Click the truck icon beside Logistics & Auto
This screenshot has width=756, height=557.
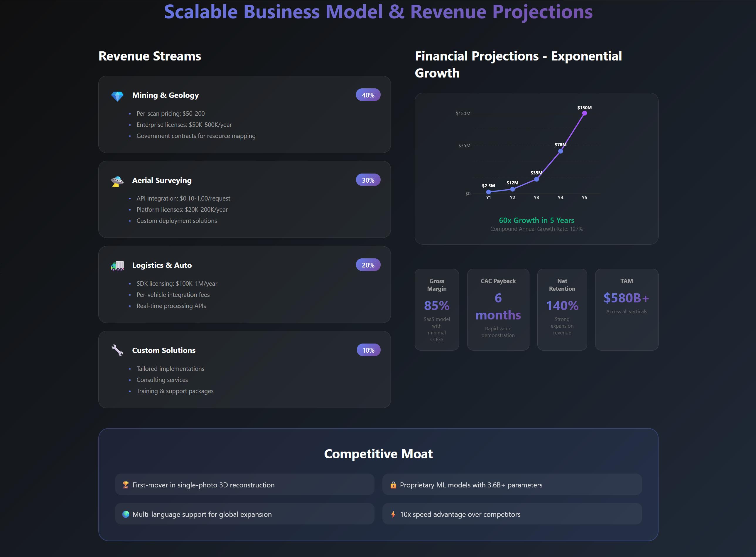point(117,266)
